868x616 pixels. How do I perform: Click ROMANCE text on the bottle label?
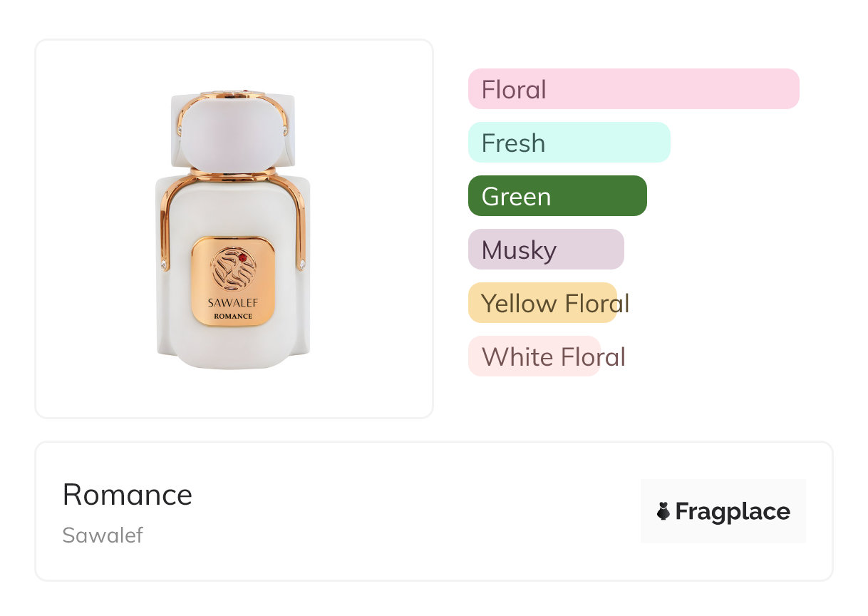point(233,316)
